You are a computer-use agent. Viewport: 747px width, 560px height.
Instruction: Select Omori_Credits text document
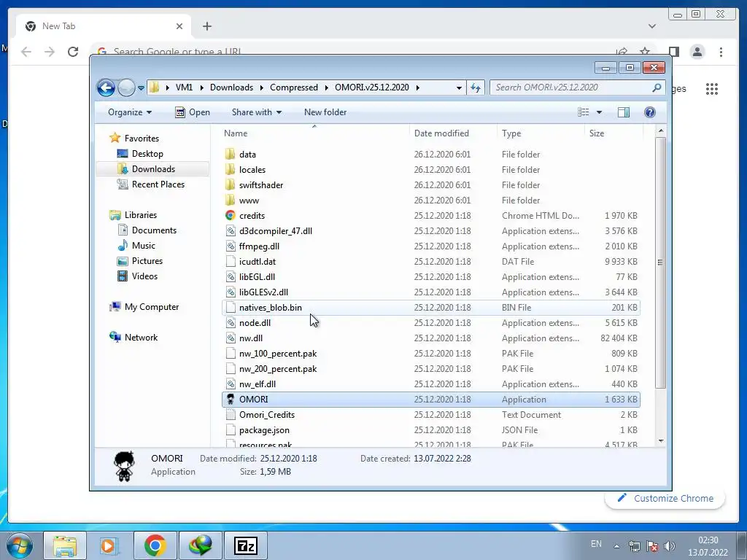(x=431, y=415)
